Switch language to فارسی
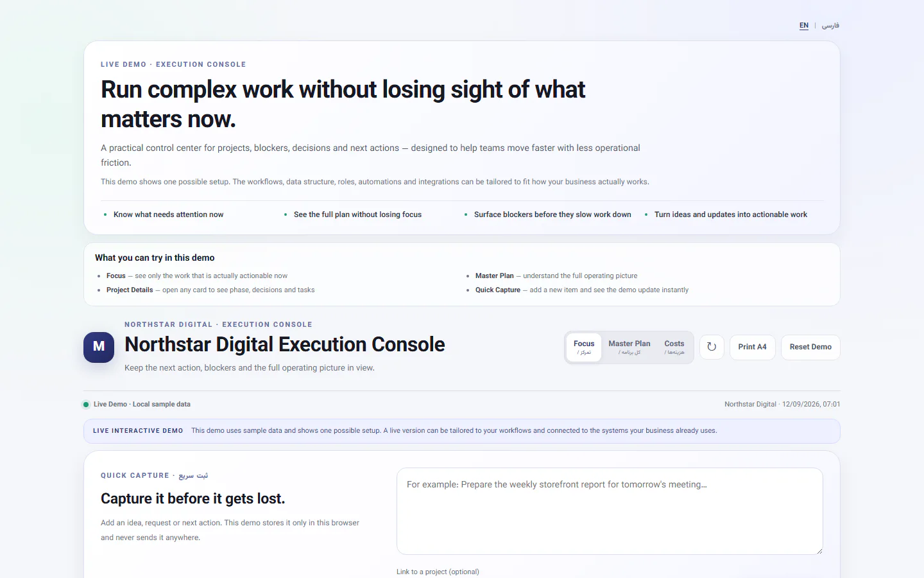The width and height of the screenshot is (924, 578). click(x=830, y=26)
